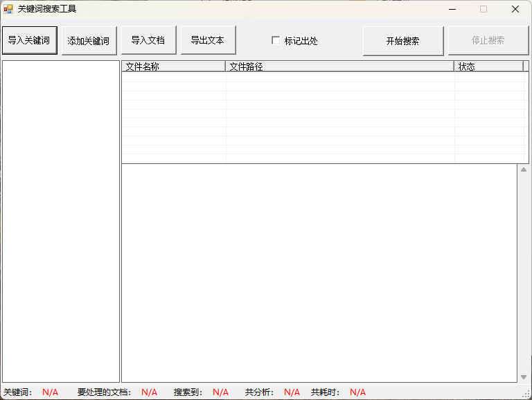Click the 搜索到: status label
The image size is (532, 400).
[188, 392]
